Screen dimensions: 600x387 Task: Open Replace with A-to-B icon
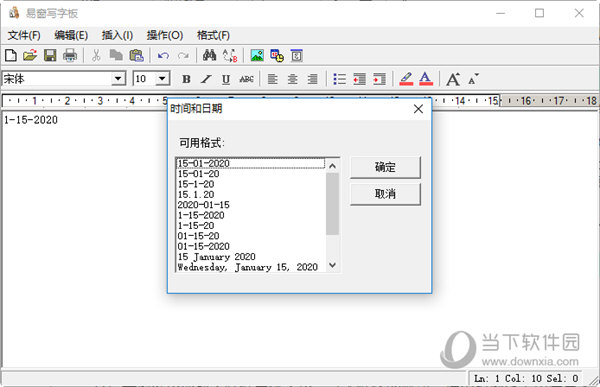230,56
